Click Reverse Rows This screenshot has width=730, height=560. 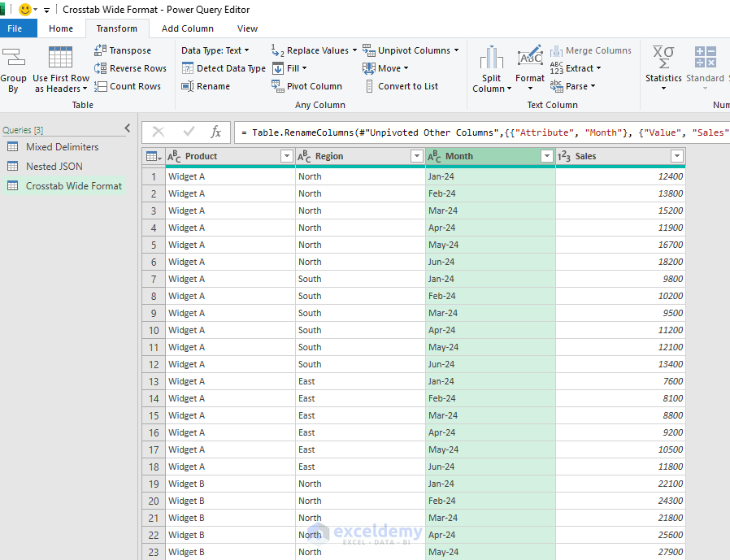coord(130,68)
